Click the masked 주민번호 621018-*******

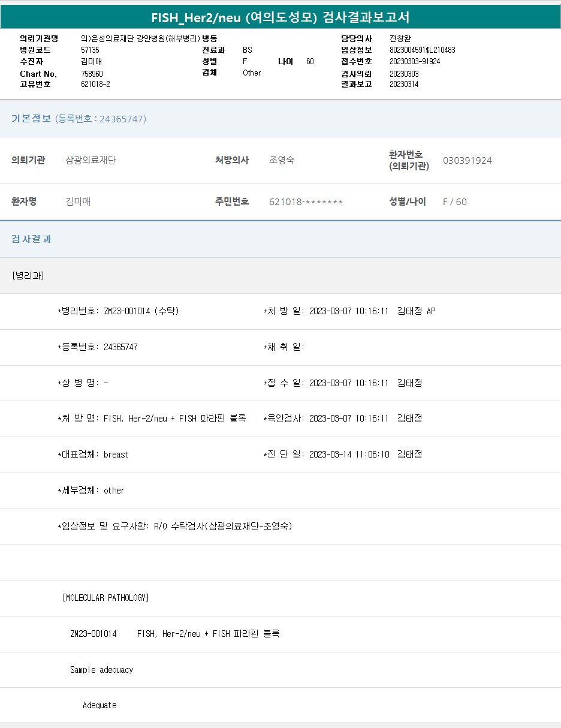click(x=306, y=201)
